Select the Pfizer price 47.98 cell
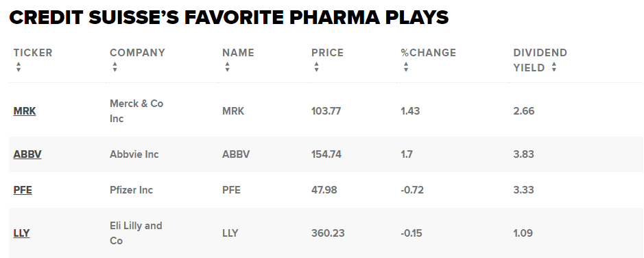Image resolution: width=644 pixels, height=258 pixels. (x=324, y=190)
